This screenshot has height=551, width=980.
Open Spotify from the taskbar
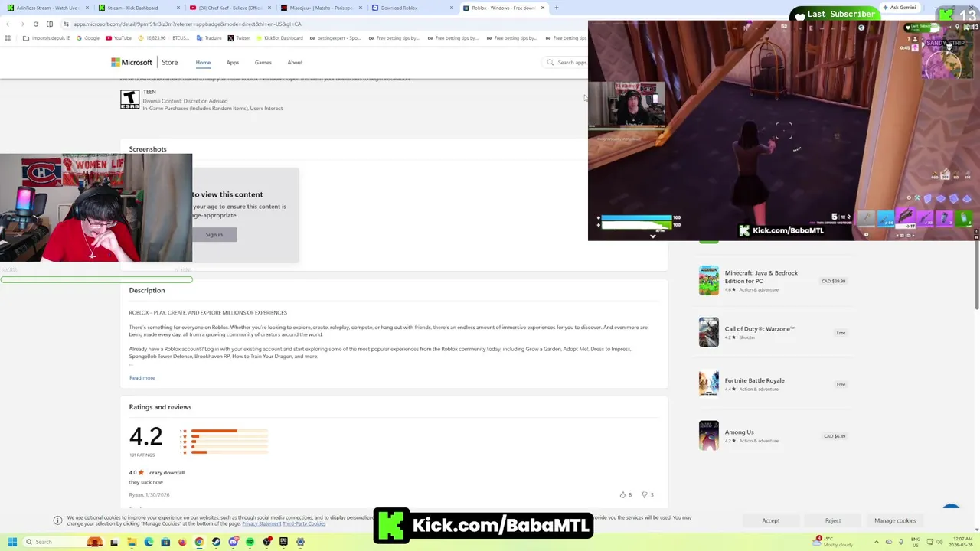[250, 542]
